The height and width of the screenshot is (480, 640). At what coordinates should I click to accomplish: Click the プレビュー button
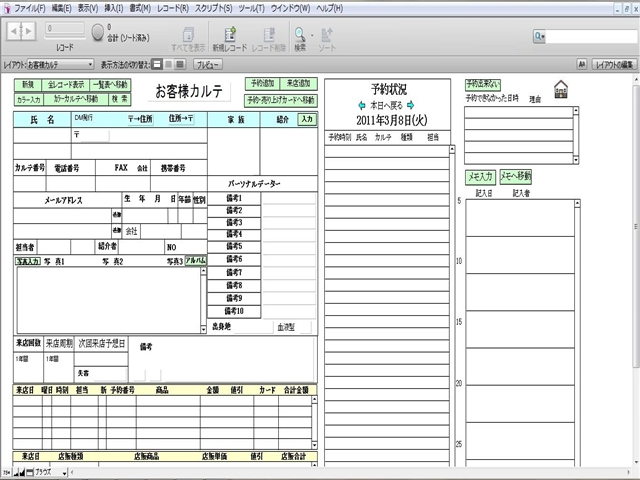coord(208,64)
